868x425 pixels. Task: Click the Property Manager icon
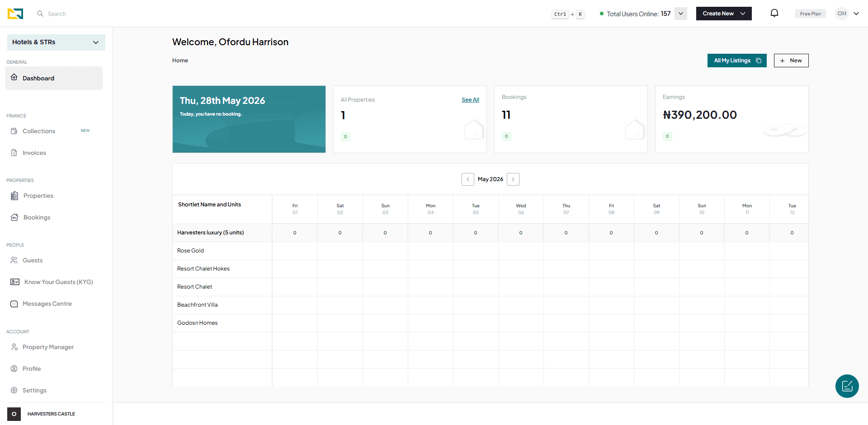point(14,347)
